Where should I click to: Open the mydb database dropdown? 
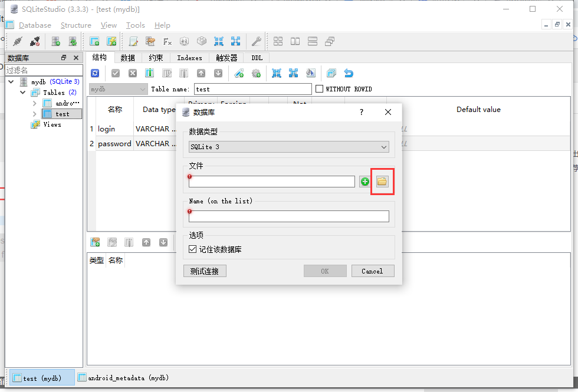118,89
